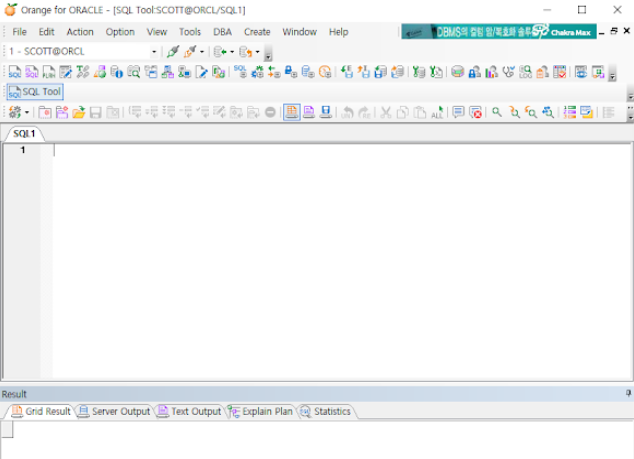Click the blue padlock with user icon
The height and width of the screenshot is (459, 634).
coord(474,72)
